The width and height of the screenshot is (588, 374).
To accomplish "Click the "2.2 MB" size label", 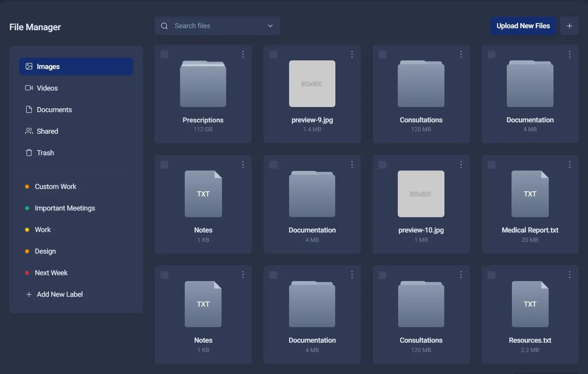I will pyautogui.click(x=530, y=350).
